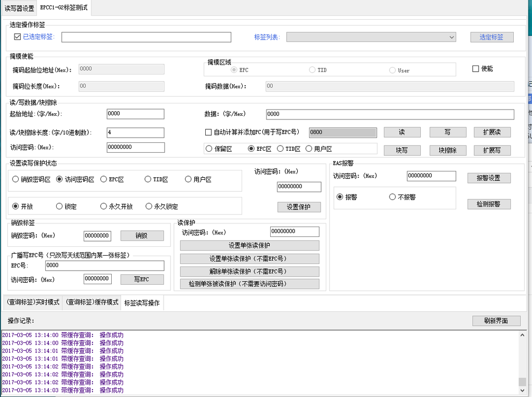Open the EPCC1-G2标签测试 tab
The height and width of the screenshot is (397, 532).
point(64,7)
